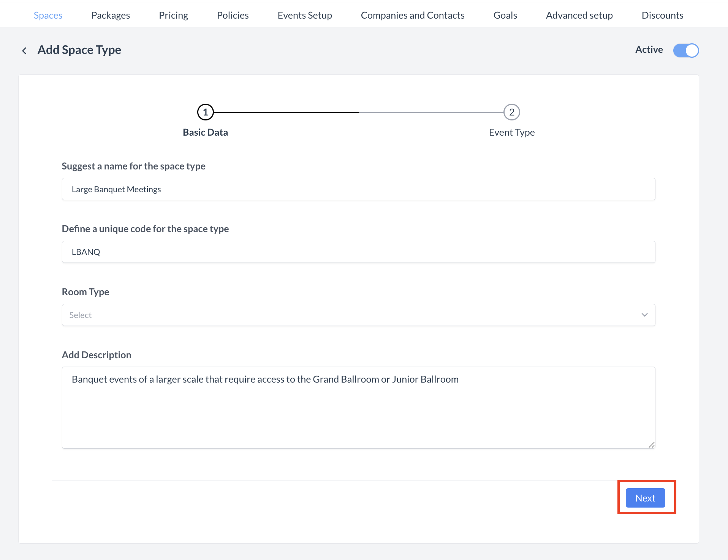This screenshot has height=560, width=728.
Task: Open the Advanced setup tab
Action: (x=579, y=15)
